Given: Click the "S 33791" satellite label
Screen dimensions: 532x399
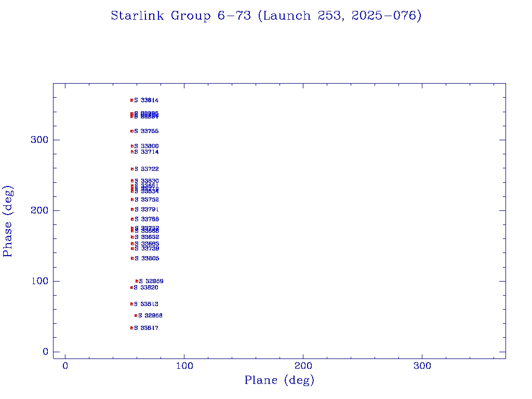Looking at the screenshot, I should click(x=147, y=210).
